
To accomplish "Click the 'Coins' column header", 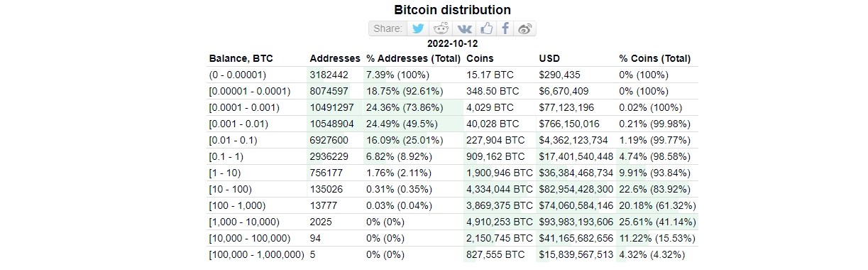I will (x=480, y=58).
